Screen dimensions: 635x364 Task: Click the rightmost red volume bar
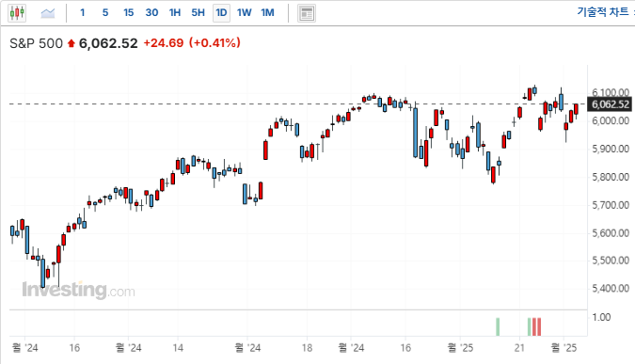[x=539, y=326]
